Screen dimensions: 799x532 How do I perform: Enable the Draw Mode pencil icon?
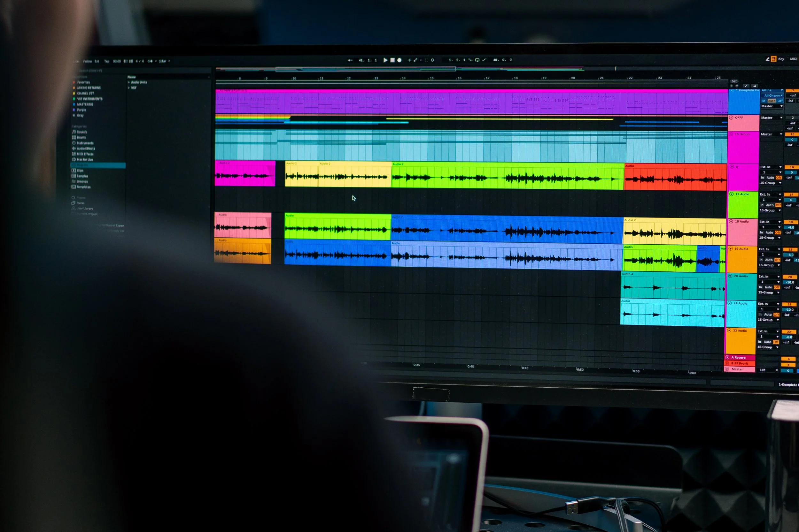[x=767, y=59]
